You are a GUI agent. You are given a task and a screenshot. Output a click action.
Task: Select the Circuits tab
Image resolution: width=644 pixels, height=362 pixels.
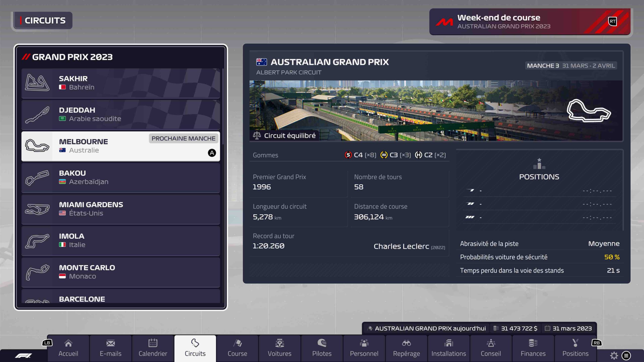point(195,348)
